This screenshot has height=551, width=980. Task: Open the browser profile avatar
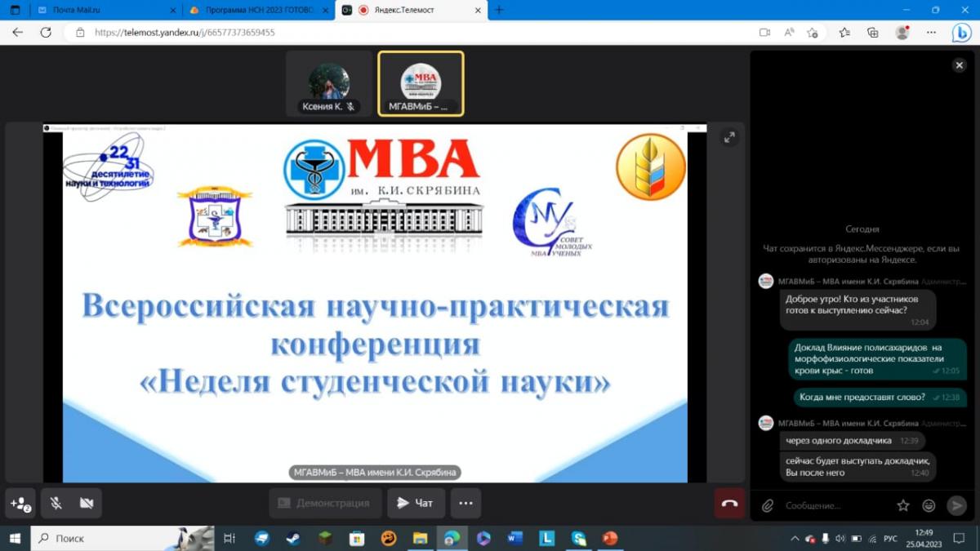[902, 33]
